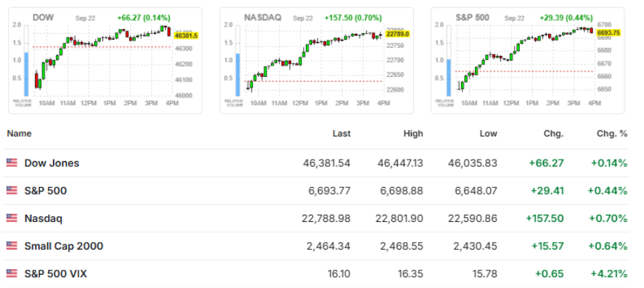Click the NASDAQ chart title label
Image resolution: width=644 pixels, height=288 pixels.
pos(263,17)
